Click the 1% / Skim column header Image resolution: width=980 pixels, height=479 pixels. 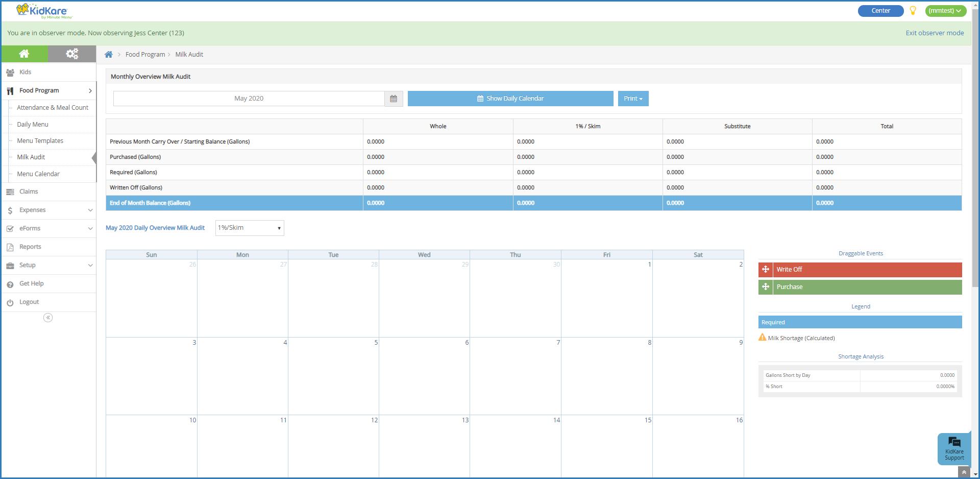pos(587,126)
